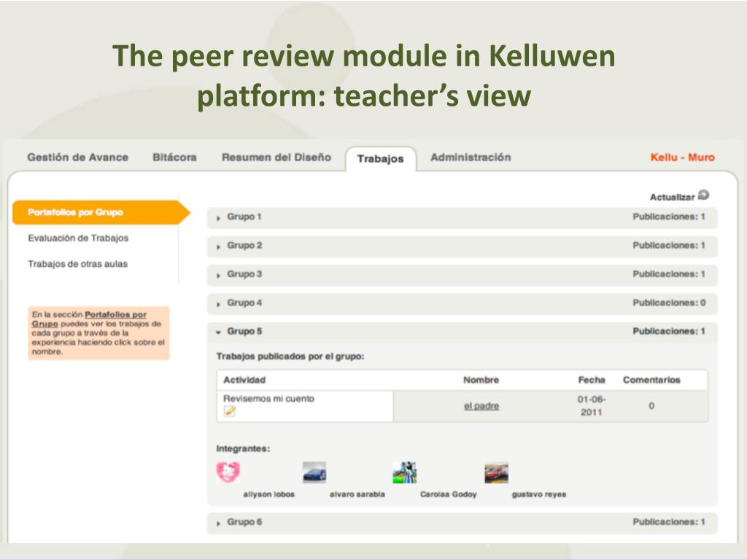Expand the Grupo 3 row arrow
The image size is (747, 560).
218,275
